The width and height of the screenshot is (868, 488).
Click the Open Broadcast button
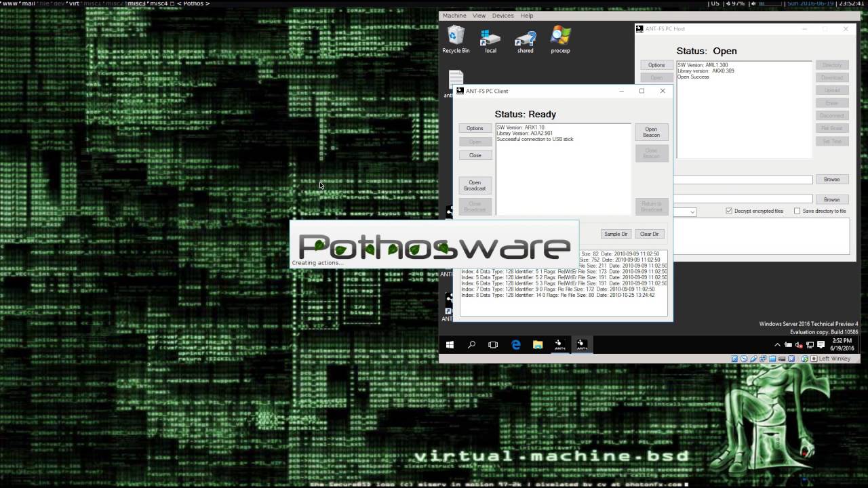[x=475, y=185]
